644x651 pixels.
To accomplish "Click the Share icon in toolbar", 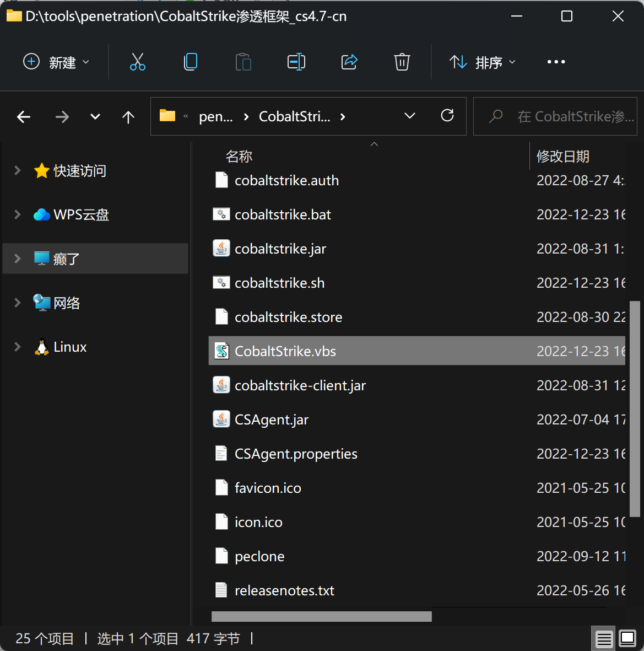I will click(x=349, y=62).
